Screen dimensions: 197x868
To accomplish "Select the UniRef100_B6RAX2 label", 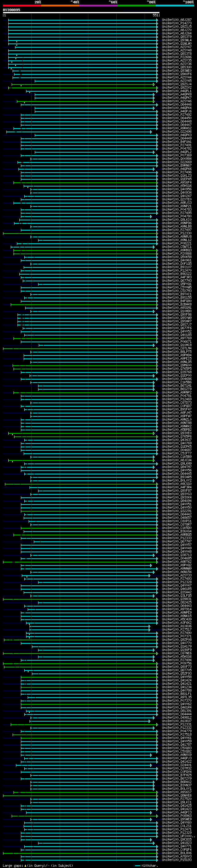I will (x=177, y=782).
